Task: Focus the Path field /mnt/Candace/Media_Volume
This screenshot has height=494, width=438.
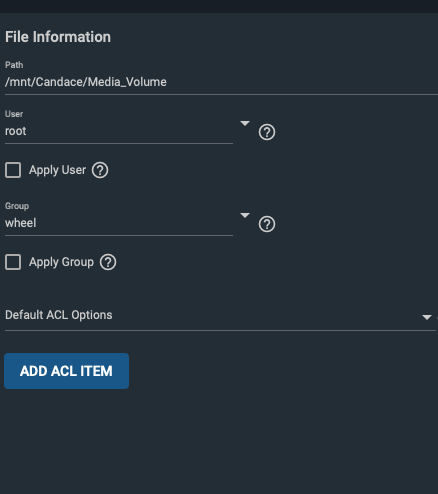Action: [221, 82]
